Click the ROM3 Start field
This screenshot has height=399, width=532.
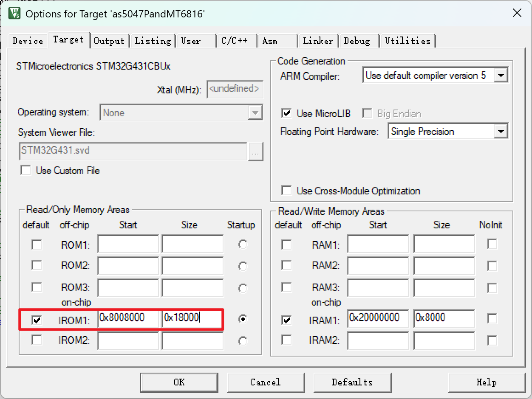[x=128, y=288]
